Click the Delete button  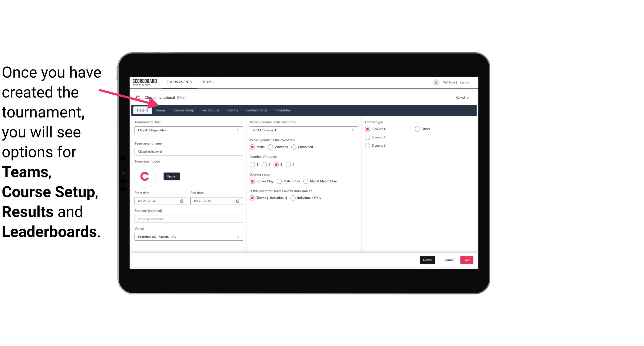point(427,260)
